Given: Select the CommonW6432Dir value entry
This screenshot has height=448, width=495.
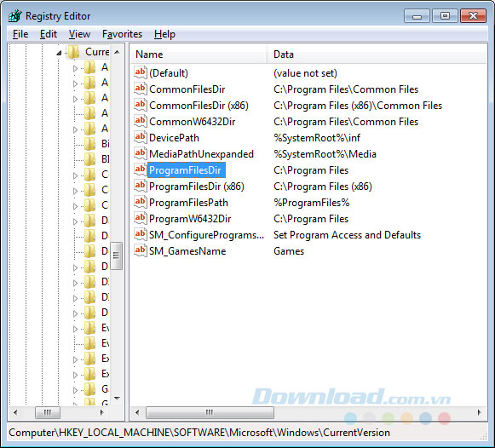Looking at the screenshot, I should pyautogui.click(x=192, y=122).
